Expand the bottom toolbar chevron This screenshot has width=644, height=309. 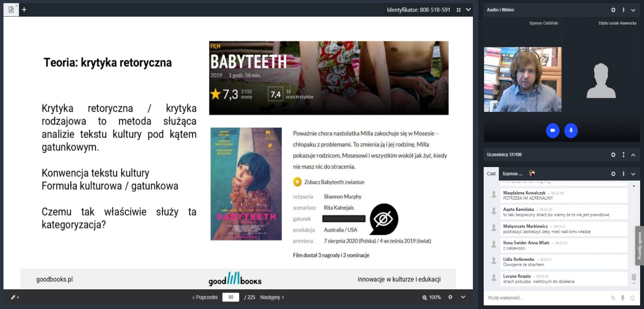pos(463,297)
